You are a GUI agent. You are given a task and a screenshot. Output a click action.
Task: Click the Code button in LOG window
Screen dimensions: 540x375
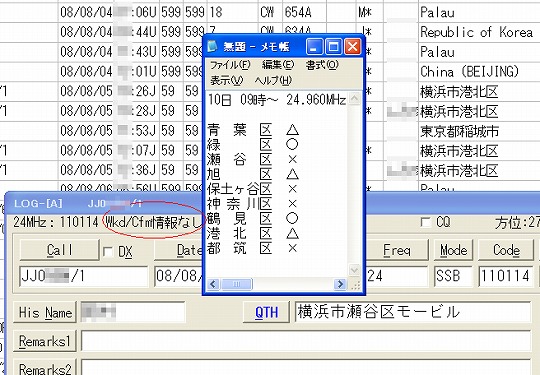[506, 250]
